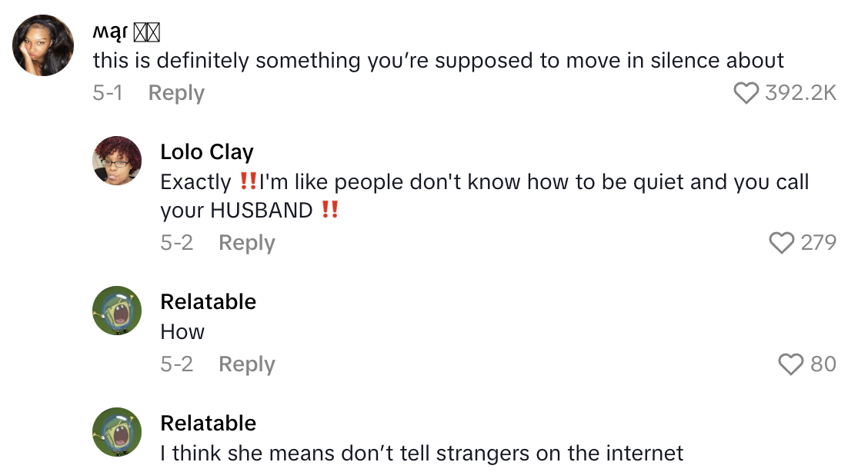Click the 5-1 date on top comment
Screen dimensions: 868x472
pos(107,93)
